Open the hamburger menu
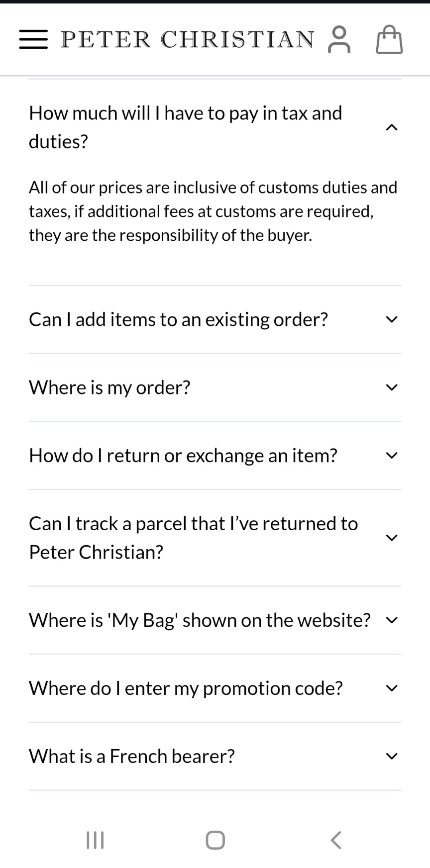The image size is (430, 868). pos(33,39)
